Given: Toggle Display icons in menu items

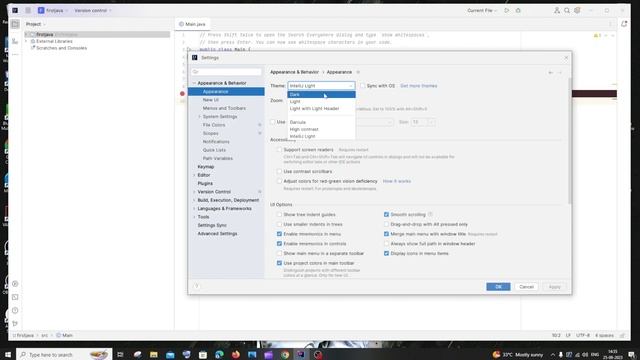Looking at the screenshot, I should coord(386,253).
